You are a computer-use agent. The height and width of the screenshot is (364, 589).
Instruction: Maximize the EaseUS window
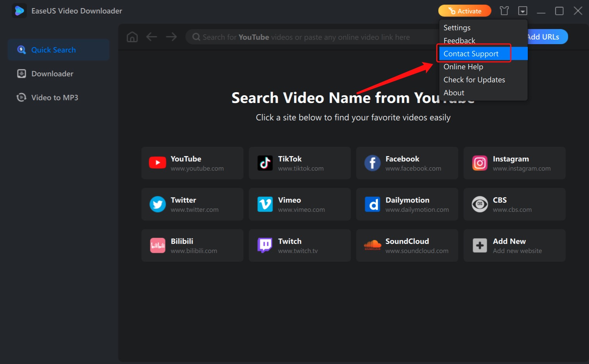(x=559, y=11)
